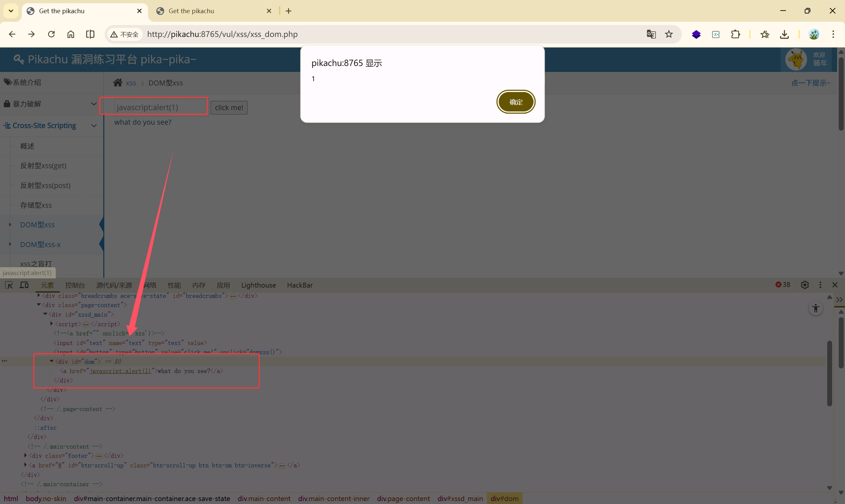The width and height of the screenshot is (845, 504).
Task: Click the browser reload icon
Action: point(51,34)
